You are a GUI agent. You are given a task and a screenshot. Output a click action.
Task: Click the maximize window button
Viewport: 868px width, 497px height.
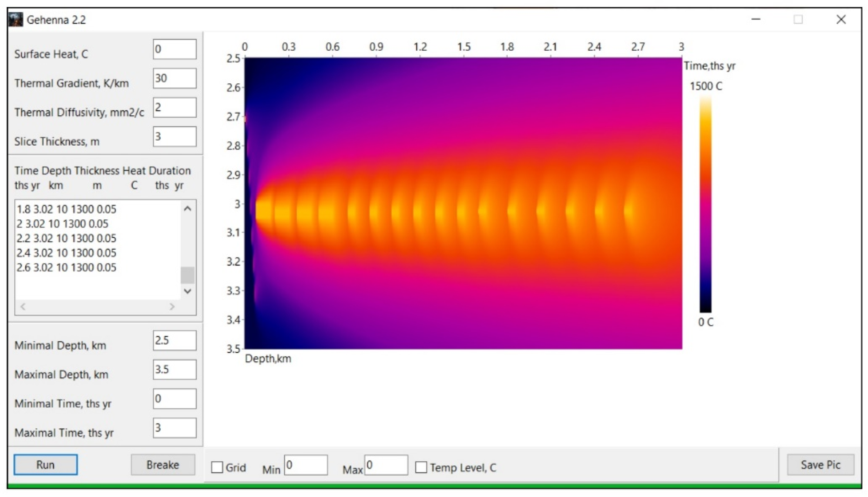[x=798, y=19]
